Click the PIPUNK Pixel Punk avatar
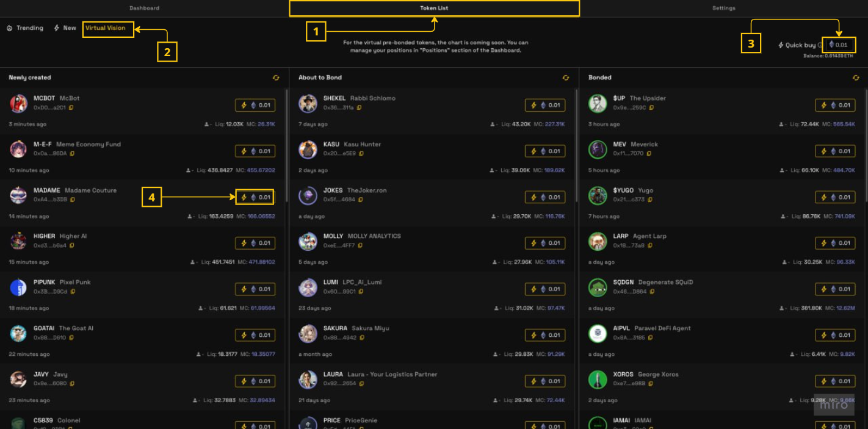The image size is (868, 429). tap(18, 287)
